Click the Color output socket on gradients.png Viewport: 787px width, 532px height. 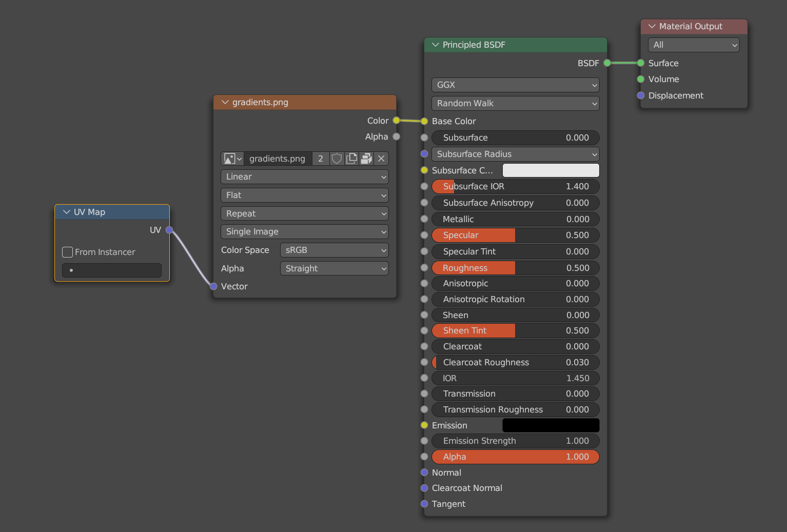[396, 121]
